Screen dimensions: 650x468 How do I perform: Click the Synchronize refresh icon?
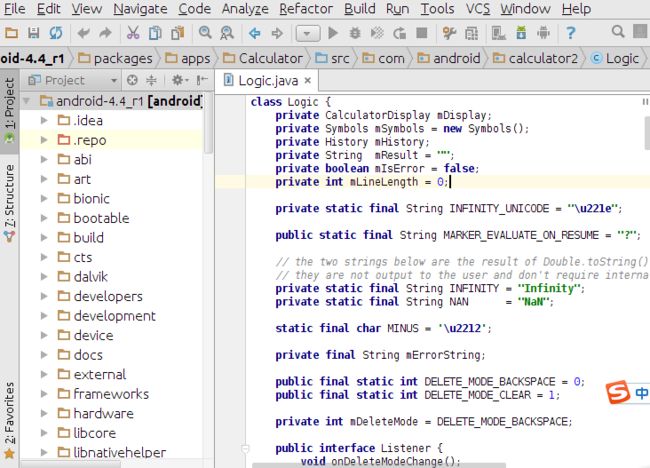click(56, 32)
